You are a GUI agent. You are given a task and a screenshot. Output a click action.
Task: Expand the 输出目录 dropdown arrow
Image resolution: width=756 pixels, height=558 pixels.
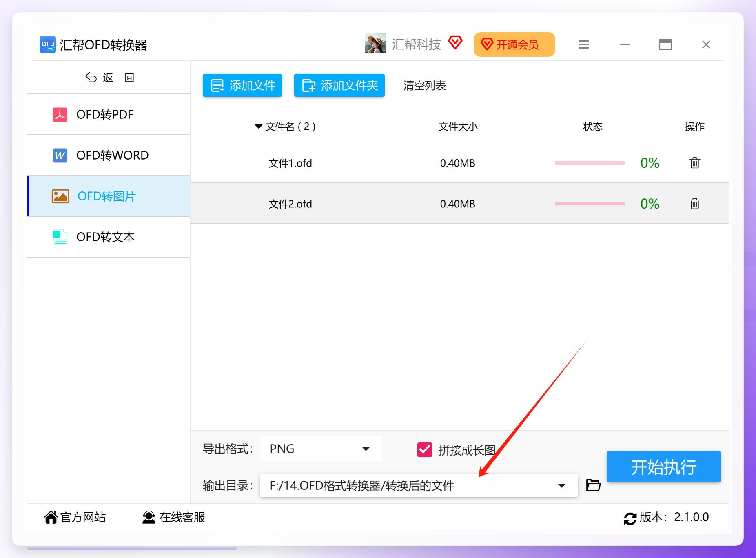(562, 485)
